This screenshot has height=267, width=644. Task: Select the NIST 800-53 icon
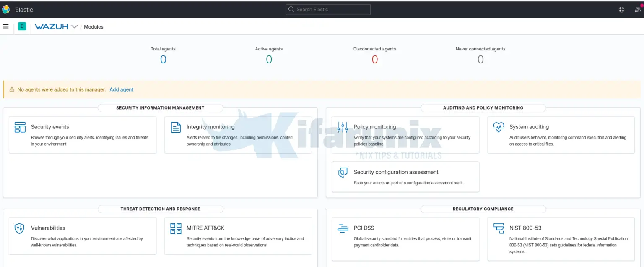[499, 228]
